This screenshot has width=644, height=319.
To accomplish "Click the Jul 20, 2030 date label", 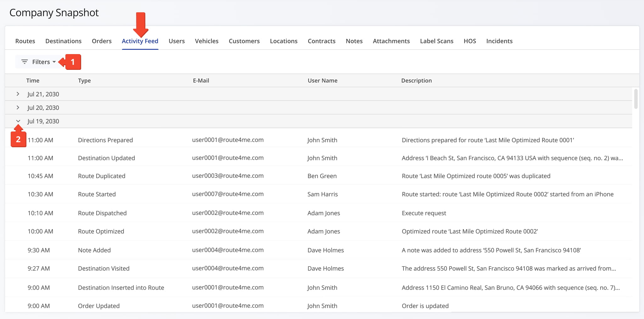I will pos(43,108).
